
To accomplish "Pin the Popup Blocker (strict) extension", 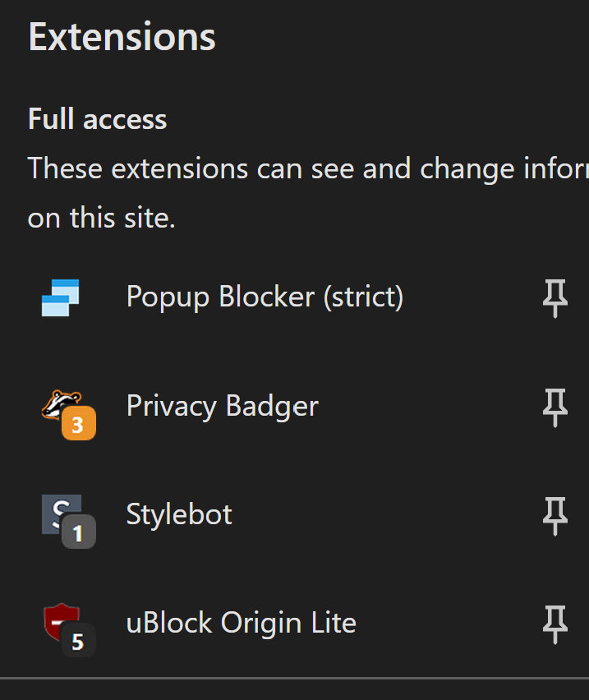I will (555, 297).
